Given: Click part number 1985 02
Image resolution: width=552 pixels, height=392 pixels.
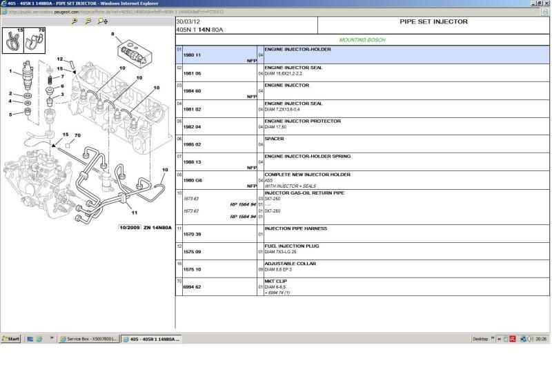Looking at the screenshot, I should pyautogui.click(x=192, y=145).
